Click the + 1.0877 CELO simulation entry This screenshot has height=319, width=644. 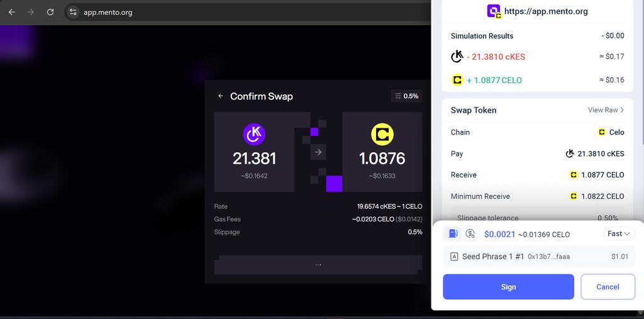coord(494,80)
